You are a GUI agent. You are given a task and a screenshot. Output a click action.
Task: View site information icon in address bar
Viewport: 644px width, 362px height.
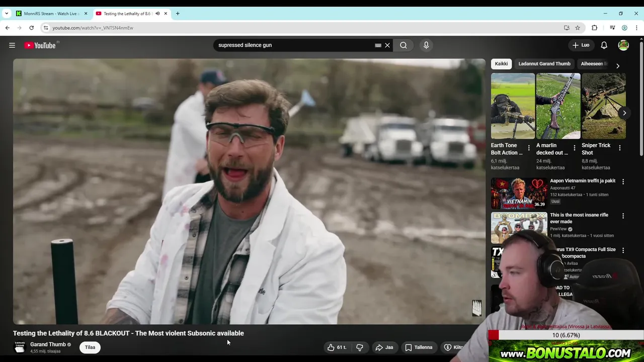[46, 28]
